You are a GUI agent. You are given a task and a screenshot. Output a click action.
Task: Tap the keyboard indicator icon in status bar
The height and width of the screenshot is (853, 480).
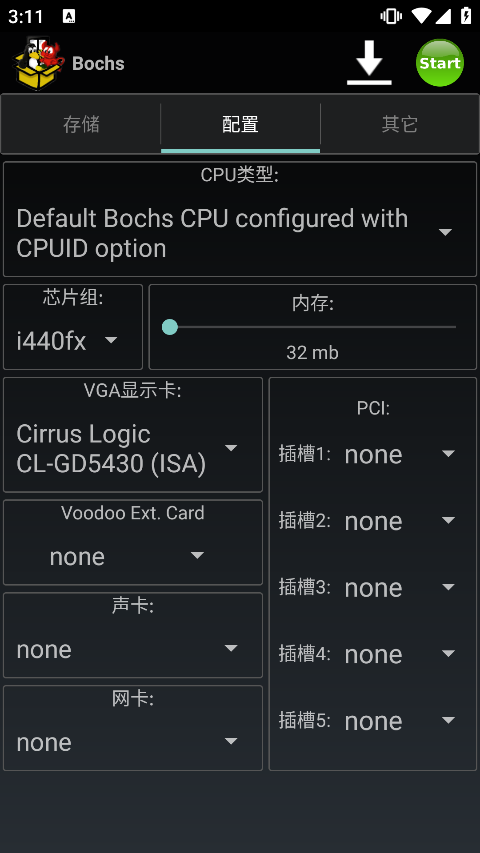[x=69, y=16]
